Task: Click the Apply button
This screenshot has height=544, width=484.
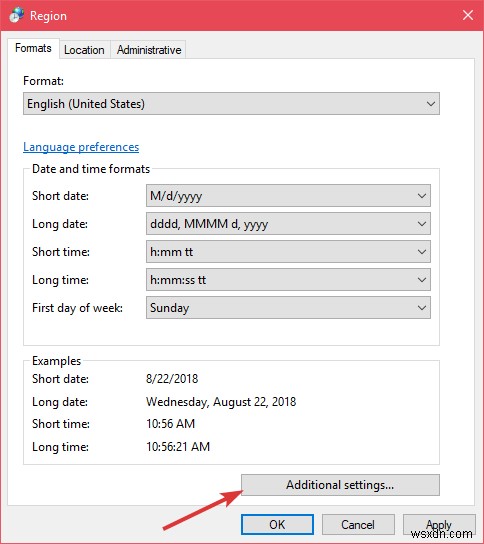Action: point(439,524)
